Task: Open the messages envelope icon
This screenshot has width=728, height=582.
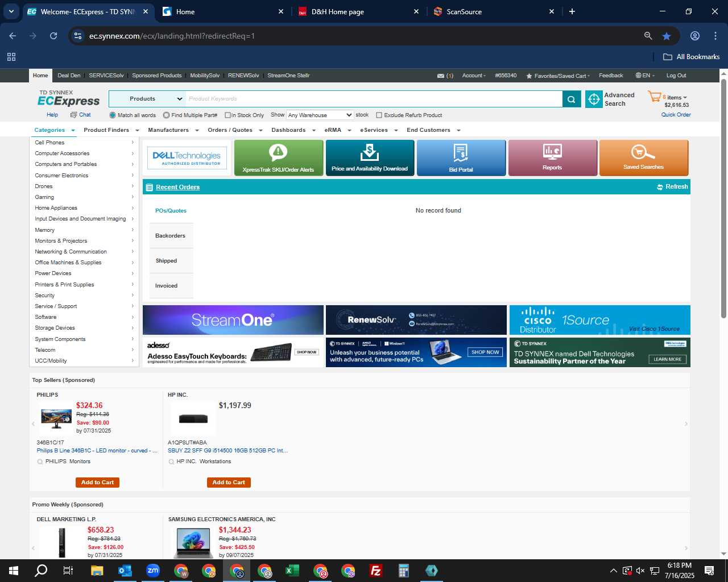Action: point(440,76)
